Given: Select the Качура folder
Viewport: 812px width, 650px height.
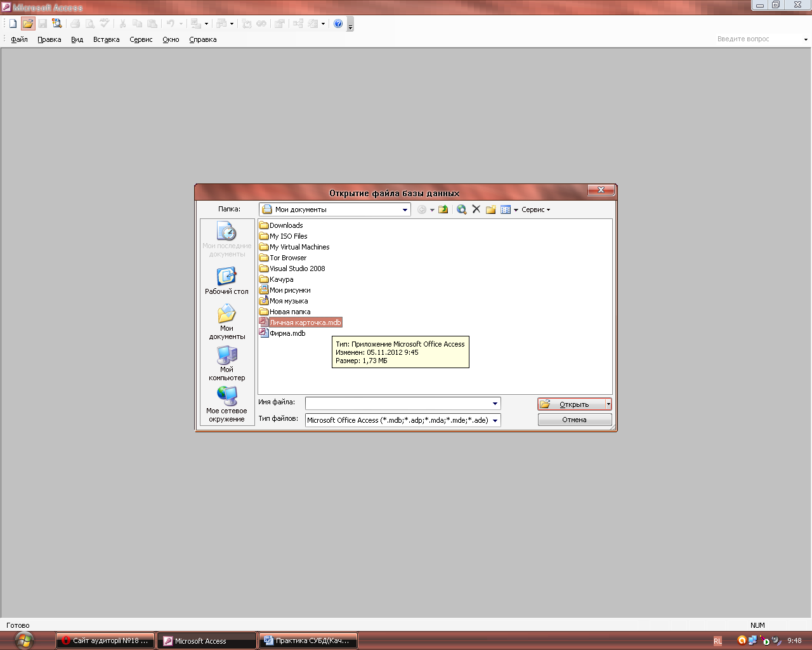Looking at the screenshot, I should [x=277, y=279].
